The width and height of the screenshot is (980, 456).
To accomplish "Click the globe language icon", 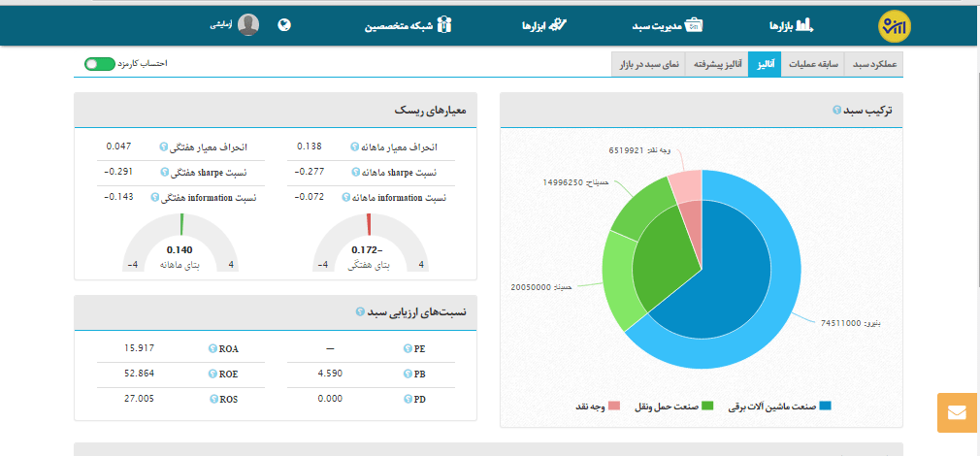I will tap(284, 25).
